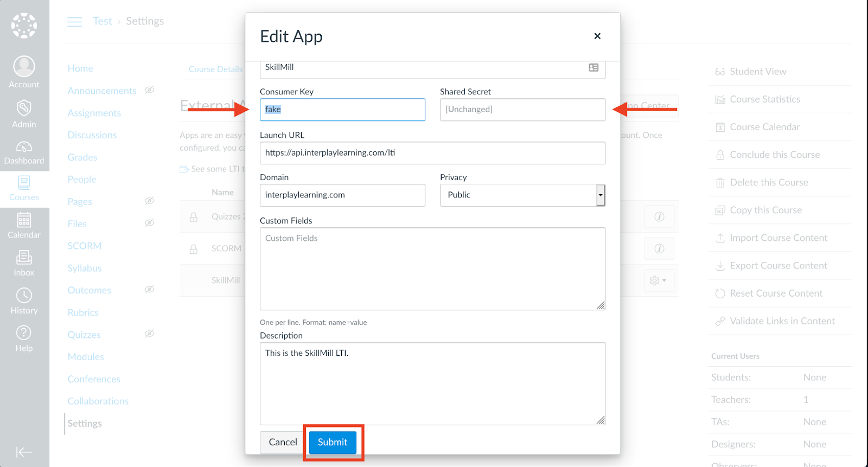Click in the Description textarea

(432, 383)
